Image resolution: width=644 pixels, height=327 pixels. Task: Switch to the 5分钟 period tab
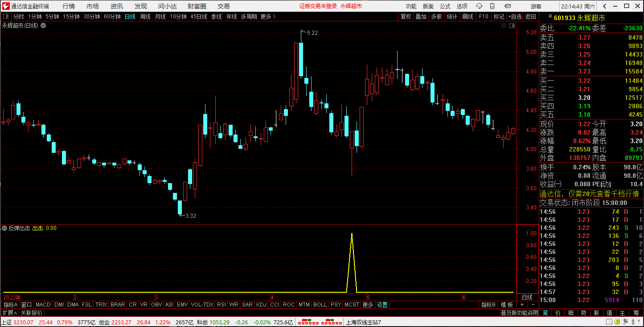click(52, 16)
